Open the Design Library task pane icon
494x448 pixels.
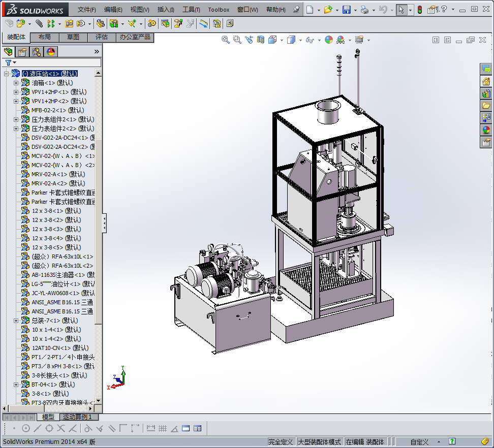tap(486, 93)
